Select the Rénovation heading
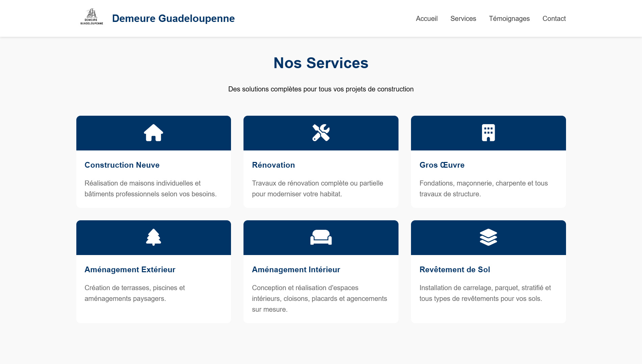The width and height of the screenshot is (642, 364). [273, 165]
